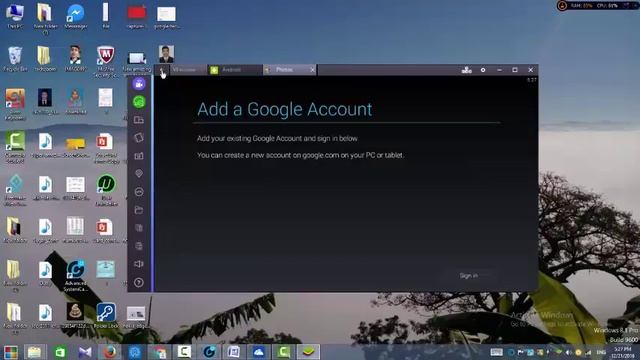
Task: Open Visual Studio from taskbar
Action: click(85, 352)
